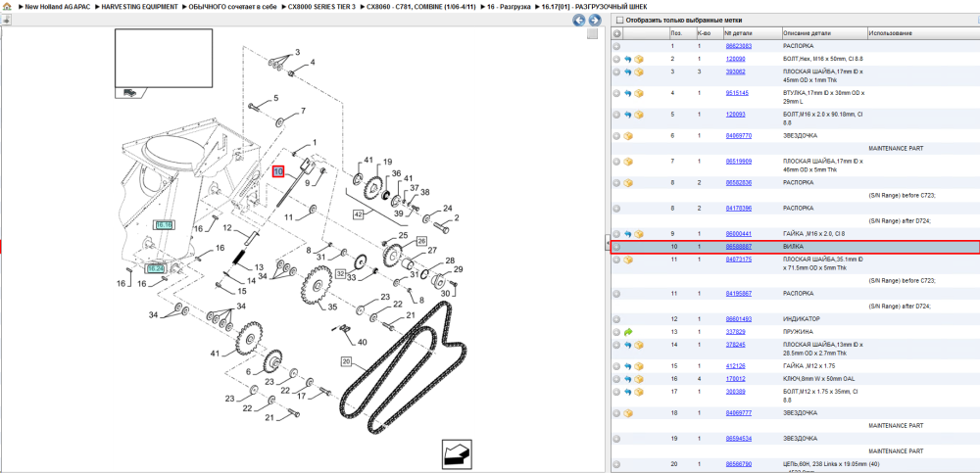Click package icon for part 86582836

point(628,183)
